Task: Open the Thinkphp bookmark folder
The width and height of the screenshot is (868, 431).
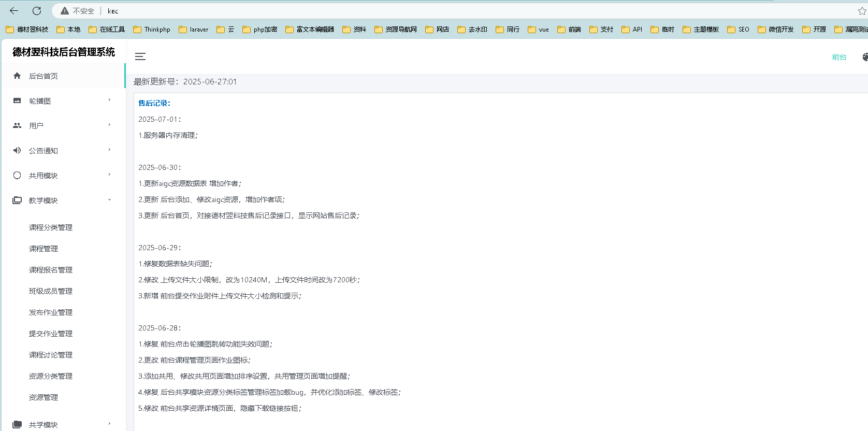Action: click(x=152, y=30)
